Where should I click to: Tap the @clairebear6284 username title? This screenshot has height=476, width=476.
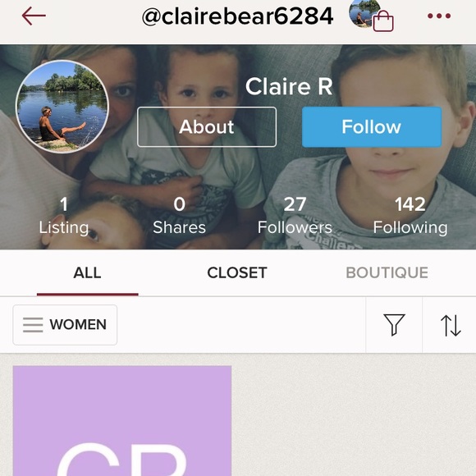pyautogui.click(x=238, y=16)
